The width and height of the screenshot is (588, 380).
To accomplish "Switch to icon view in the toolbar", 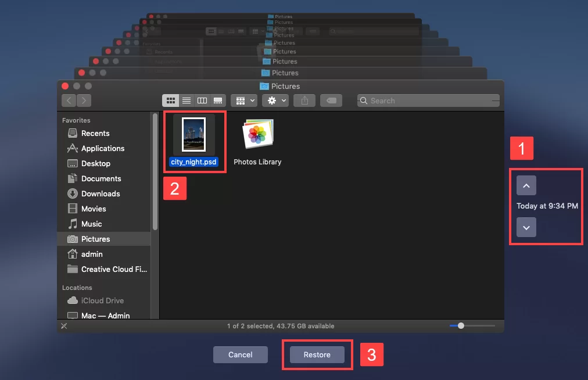I will click(171, 100).
